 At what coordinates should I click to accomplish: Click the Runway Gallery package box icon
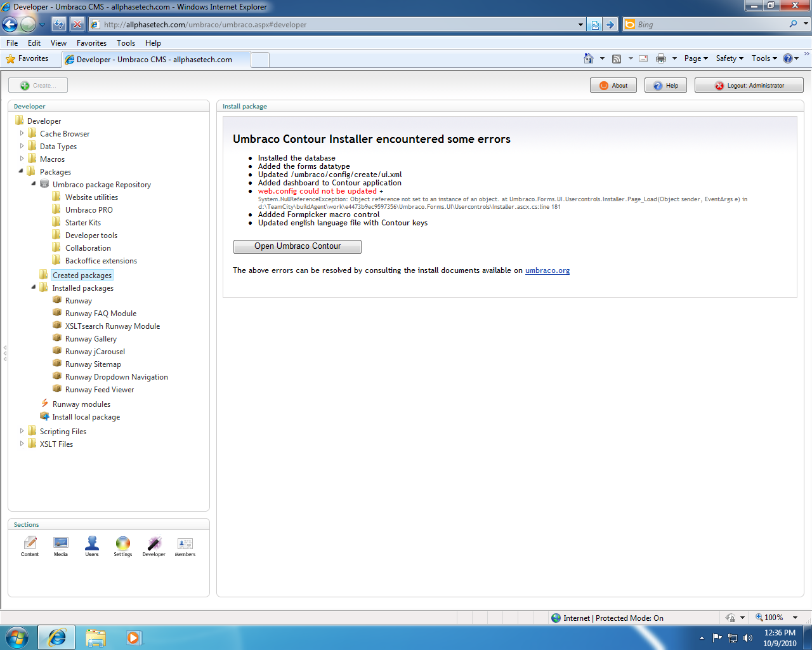pyautogui.click(x=57, y=338)
